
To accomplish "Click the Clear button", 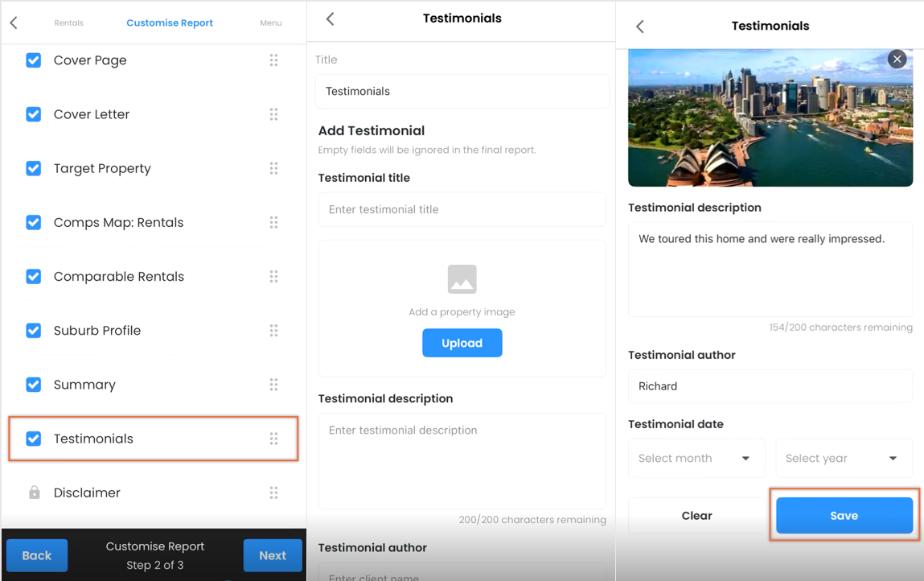I will [x=697, y=516].
